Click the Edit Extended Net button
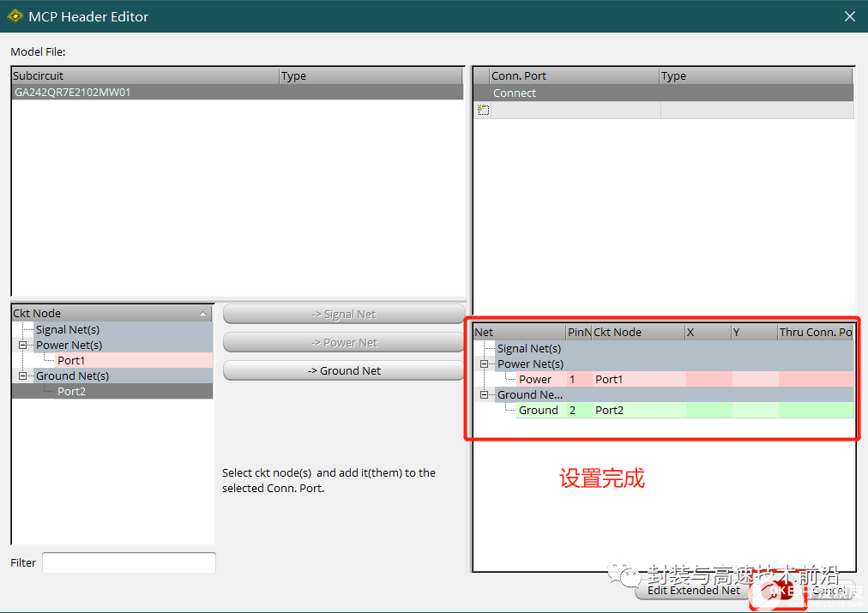This screenshot has width=868, height=613. click(x=693, y=591)
